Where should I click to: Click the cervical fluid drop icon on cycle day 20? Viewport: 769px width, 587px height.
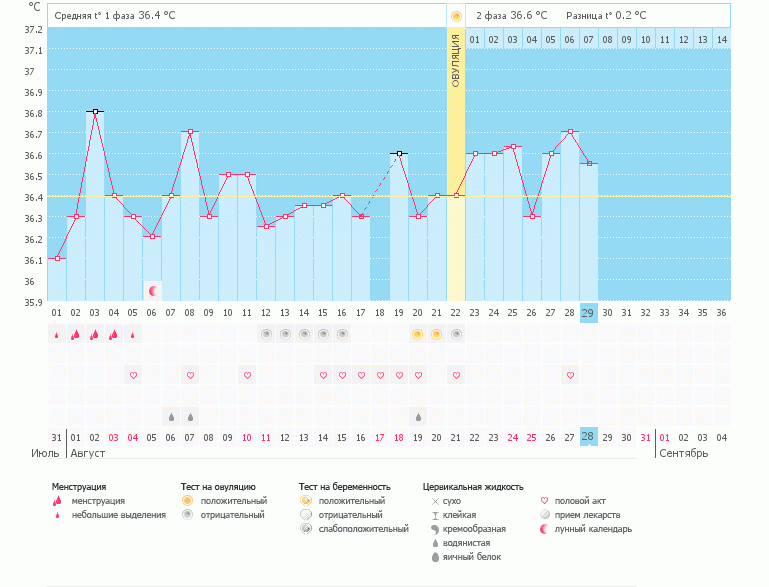pyautogui.click(x=418, y=416)
